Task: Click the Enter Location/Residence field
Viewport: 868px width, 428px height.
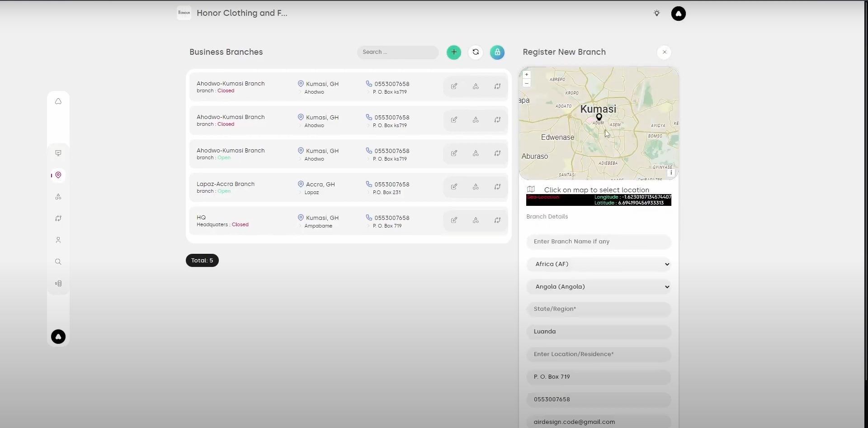Action: pyautogui.click(x=599, y=354)
